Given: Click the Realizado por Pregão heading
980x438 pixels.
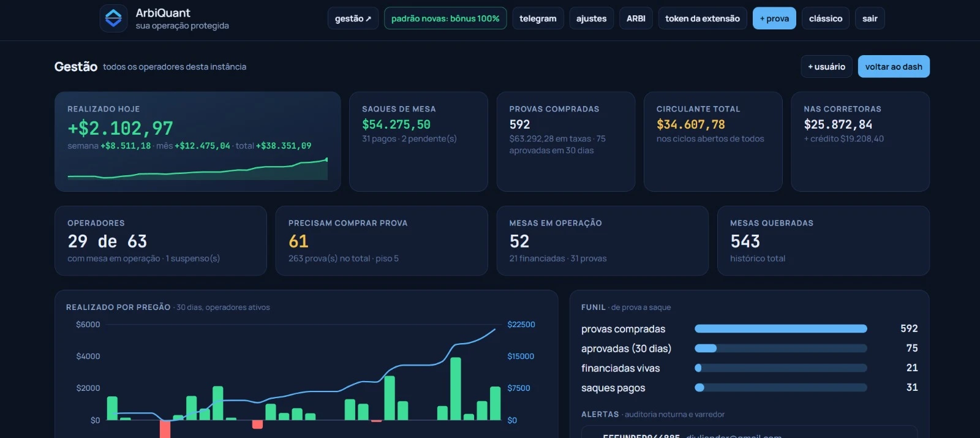Looking at the screenshot, I should tap(118, 308).
